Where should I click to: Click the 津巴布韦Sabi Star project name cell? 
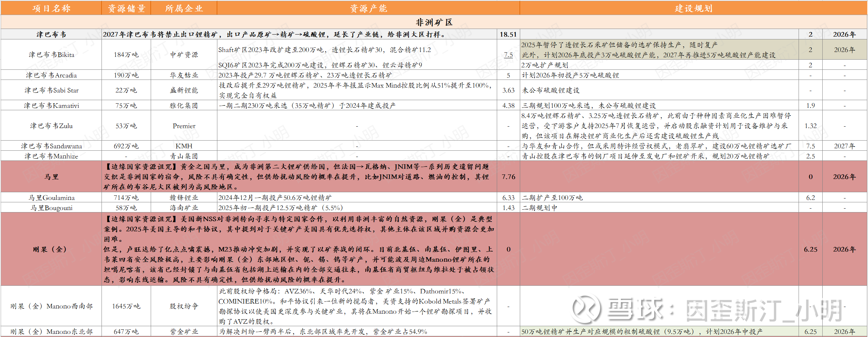(x=51, y=90)
